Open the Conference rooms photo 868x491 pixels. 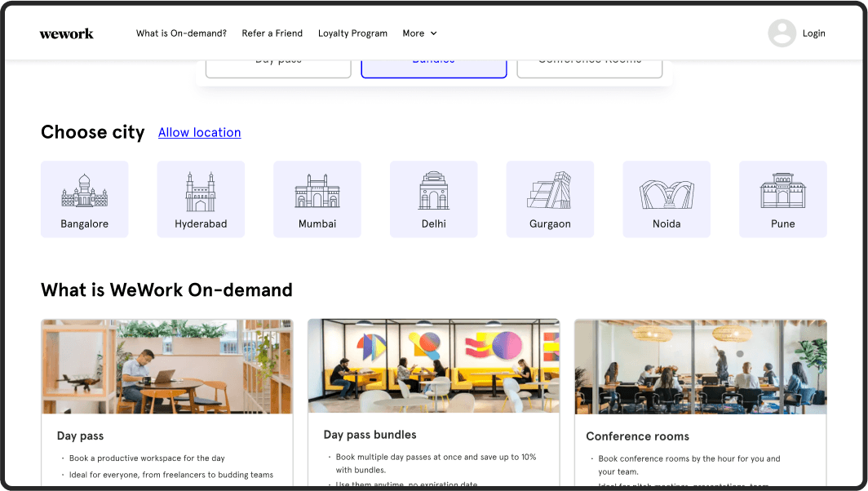click(x=700, y=366)
